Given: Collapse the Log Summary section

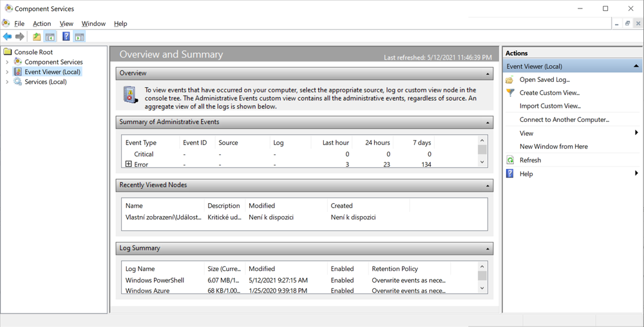Looking at the screenshot, I should click(x=488, y=249).
